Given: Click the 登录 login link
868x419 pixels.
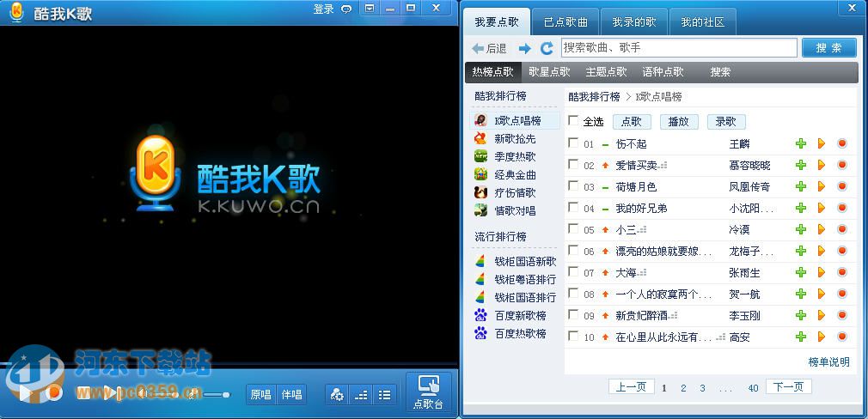Looking at the screenshot, I should [x=324, y=9].
